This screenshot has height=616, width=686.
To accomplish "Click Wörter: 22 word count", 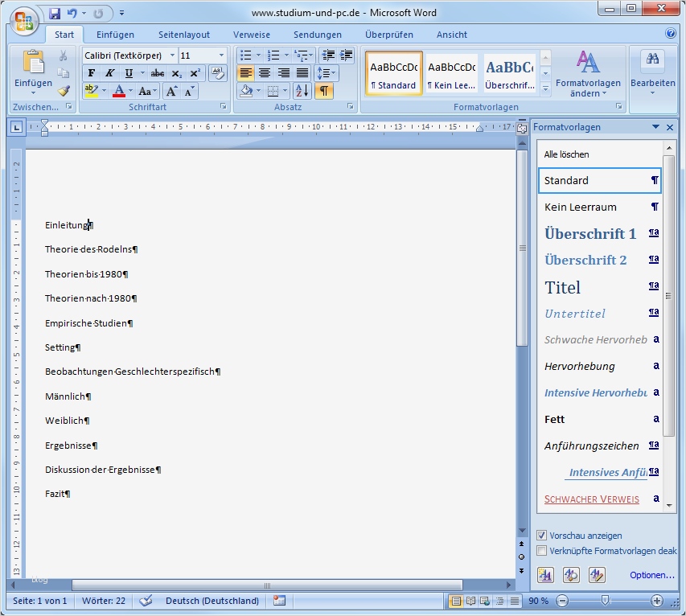I will click(x=104, y=601).
